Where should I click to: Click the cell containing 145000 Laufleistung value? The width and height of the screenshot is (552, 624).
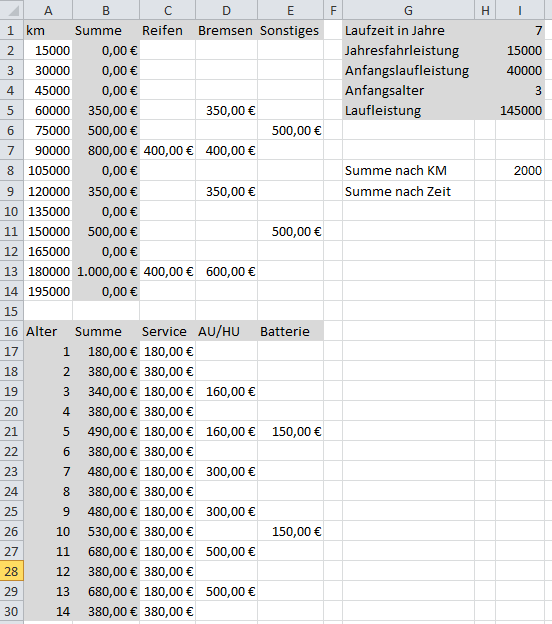520,110
